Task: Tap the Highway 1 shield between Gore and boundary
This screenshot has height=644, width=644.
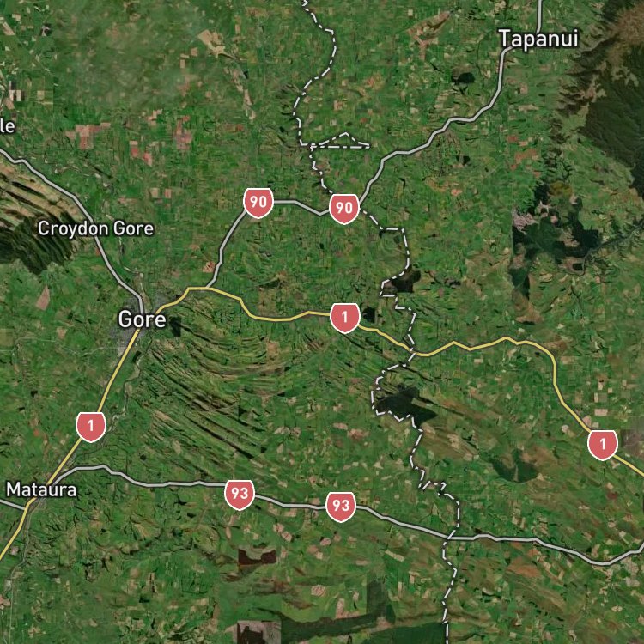Action: pyautogui.click(x=345, y=318)
